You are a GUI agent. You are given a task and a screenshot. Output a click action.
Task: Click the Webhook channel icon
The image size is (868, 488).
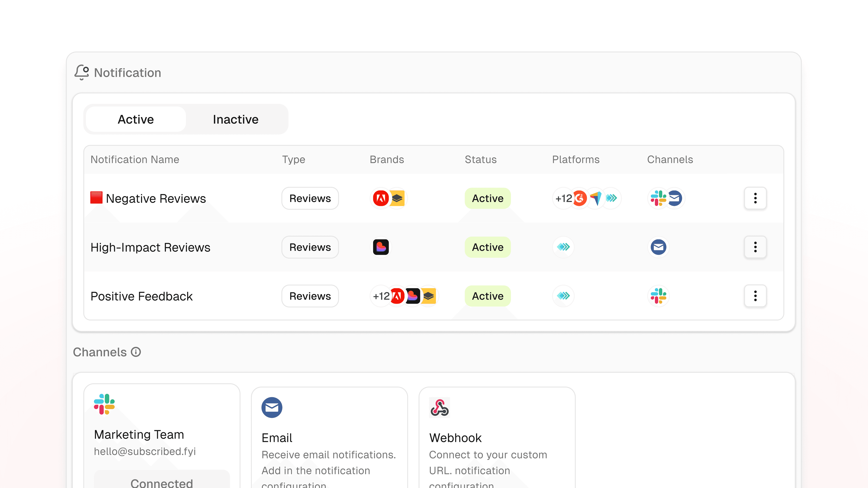439,407
